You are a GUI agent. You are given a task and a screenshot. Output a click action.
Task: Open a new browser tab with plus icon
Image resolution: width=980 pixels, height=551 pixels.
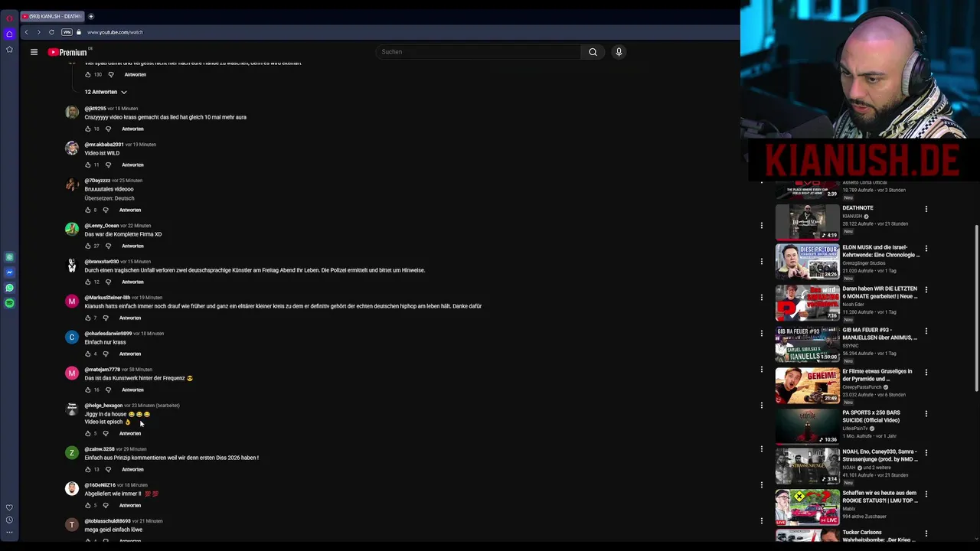(x=90, y=16)
